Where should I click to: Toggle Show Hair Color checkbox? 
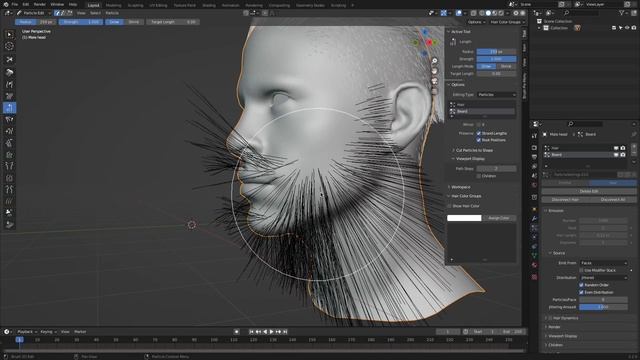pos(449,206)
